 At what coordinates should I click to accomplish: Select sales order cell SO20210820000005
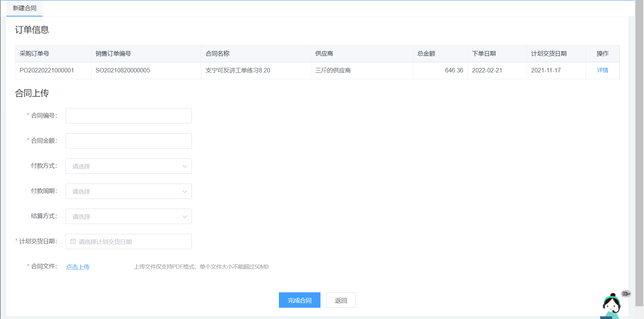123,70
